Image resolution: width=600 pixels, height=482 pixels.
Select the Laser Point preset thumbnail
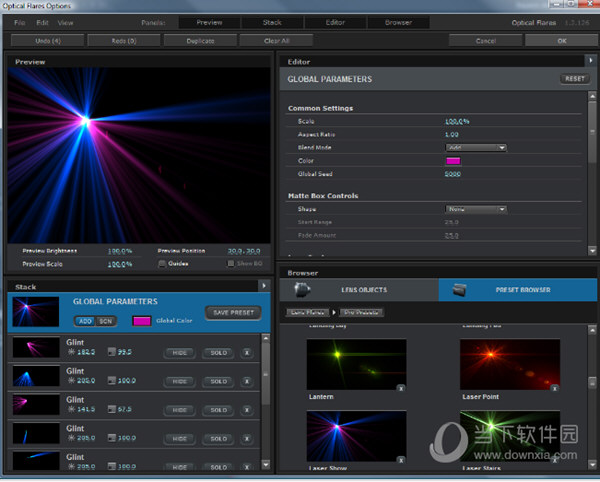(x=510, y=364)
